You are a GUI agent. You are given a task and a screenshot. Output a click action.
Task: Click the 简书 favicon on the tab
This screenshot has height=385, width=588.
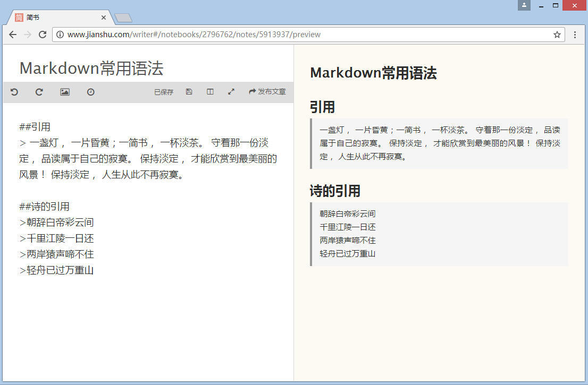click(19, 18)
